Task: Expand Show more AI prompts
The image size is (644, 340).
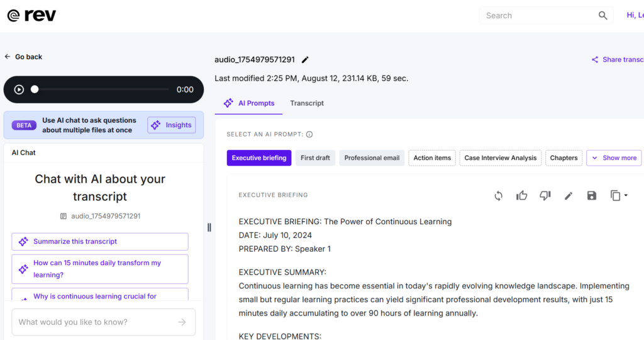Action: click(x=614, y=158)
